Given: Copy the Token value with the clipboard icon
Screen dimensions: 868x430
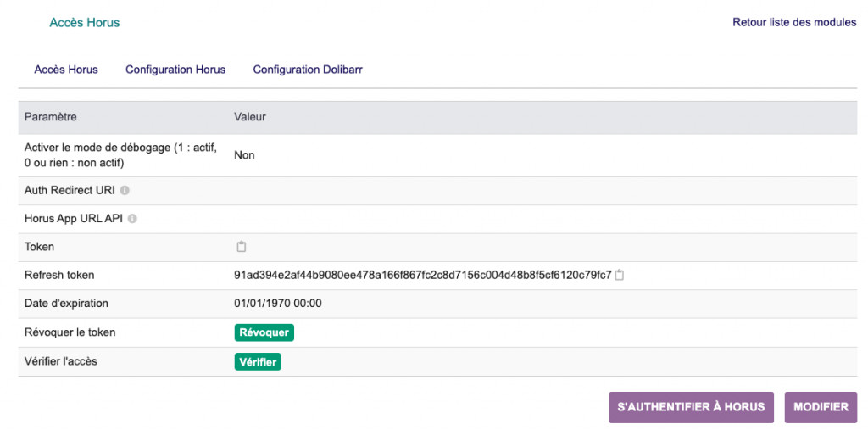Looking at the screenshot, I should 242,247.
